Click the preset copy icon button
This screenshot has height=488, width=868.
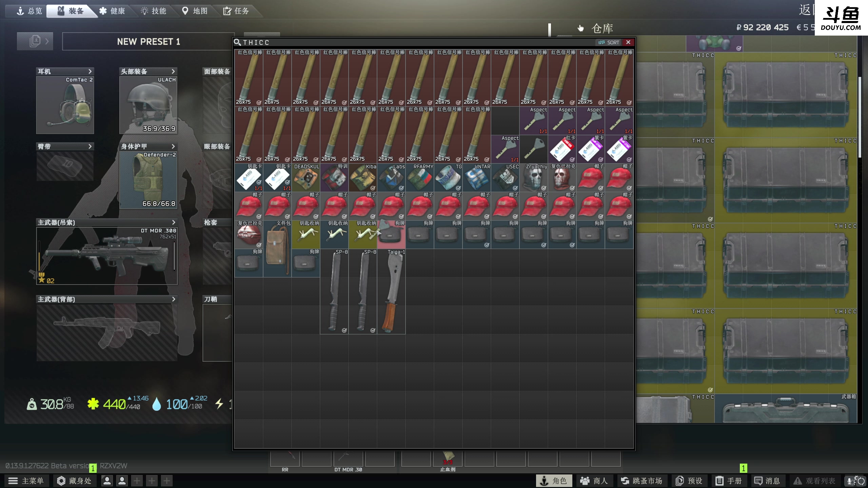(35, 41)
